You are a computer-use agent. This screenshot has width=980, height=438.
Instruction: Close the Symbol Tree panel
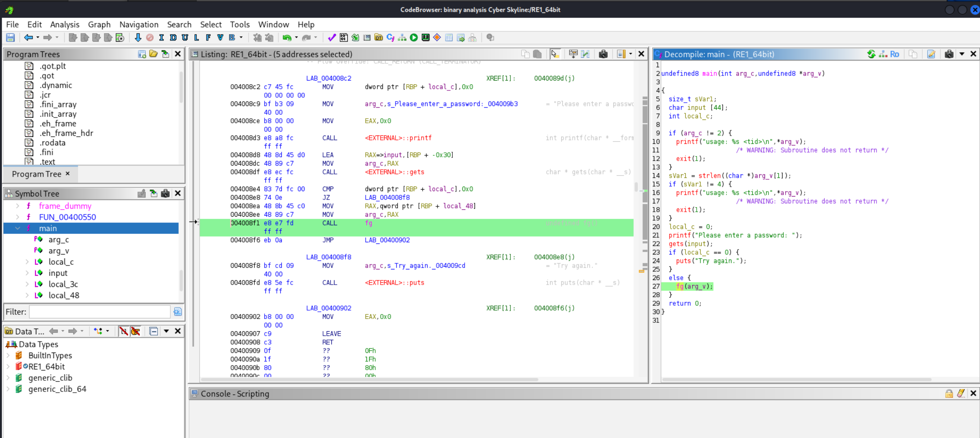pyautogui.click(x=177, y=193)
